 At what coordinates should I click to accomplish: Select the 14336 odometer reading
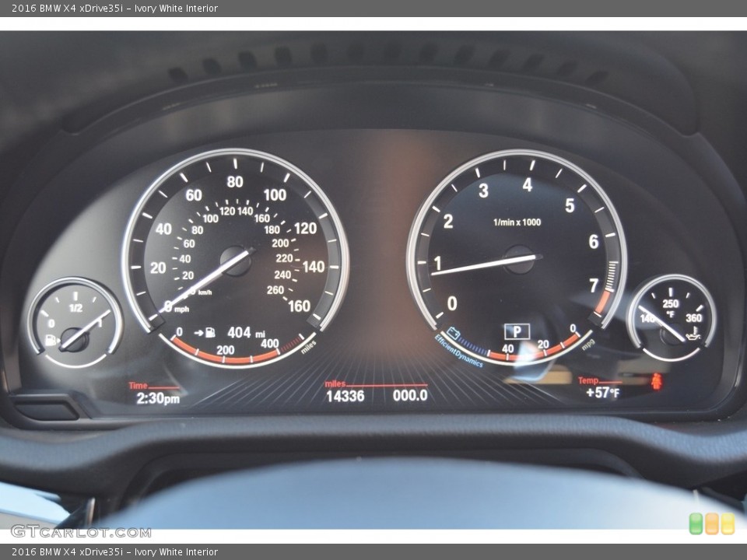click(345, 396)
